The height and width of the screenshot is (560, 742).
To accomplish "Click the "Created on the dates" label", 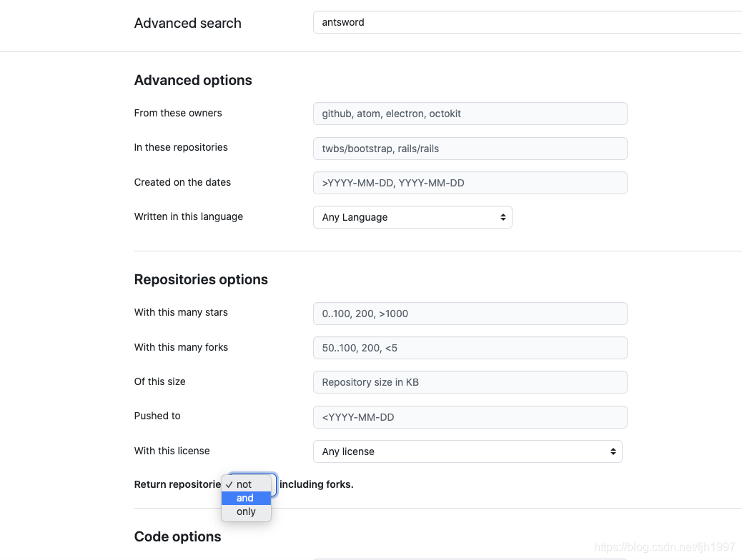I will (x=182, y=182).
